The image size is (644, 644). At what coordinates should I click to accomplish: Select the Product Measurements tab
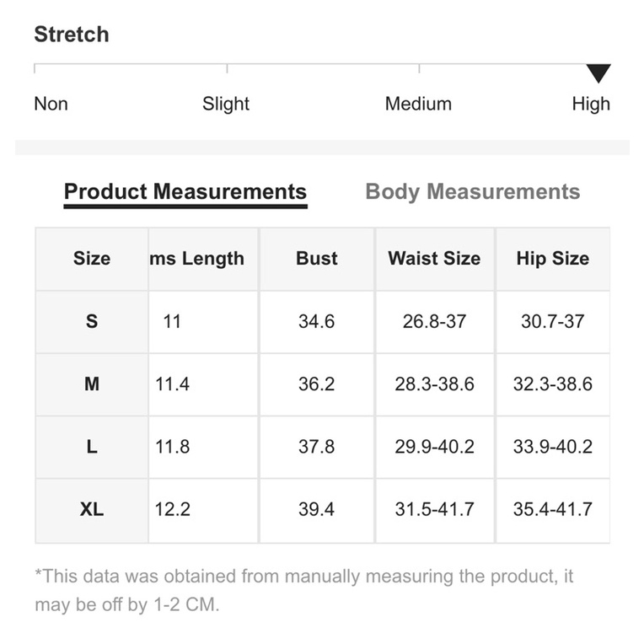coord(185,192)
